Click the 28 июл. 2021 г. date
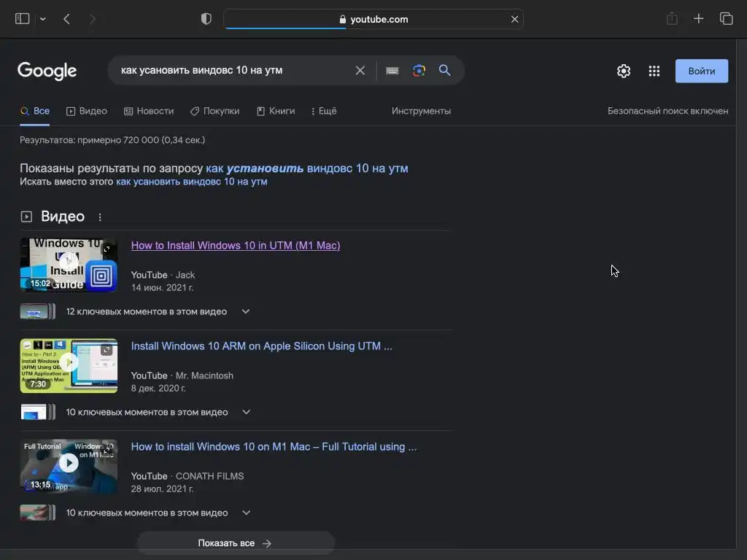The image size is (747, 560). coord(162,489)
